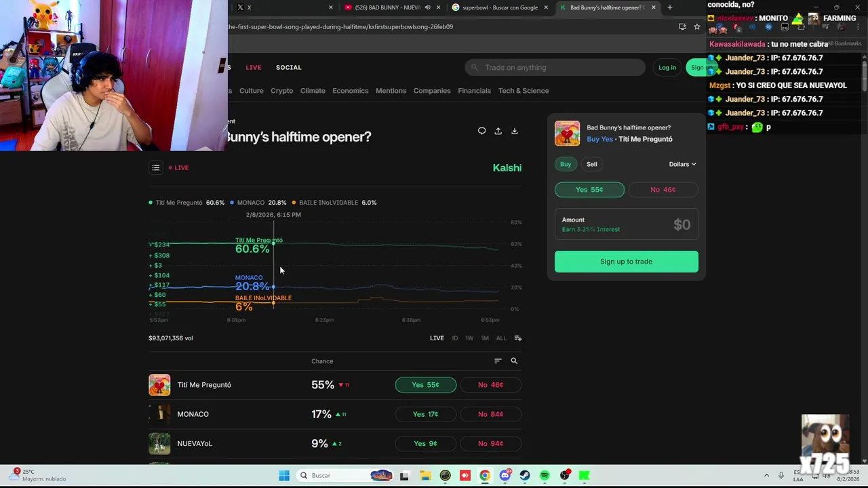Click the NUEVAYoL market thumbnail
Screen dimensions: 868x488
pos(159,443)
